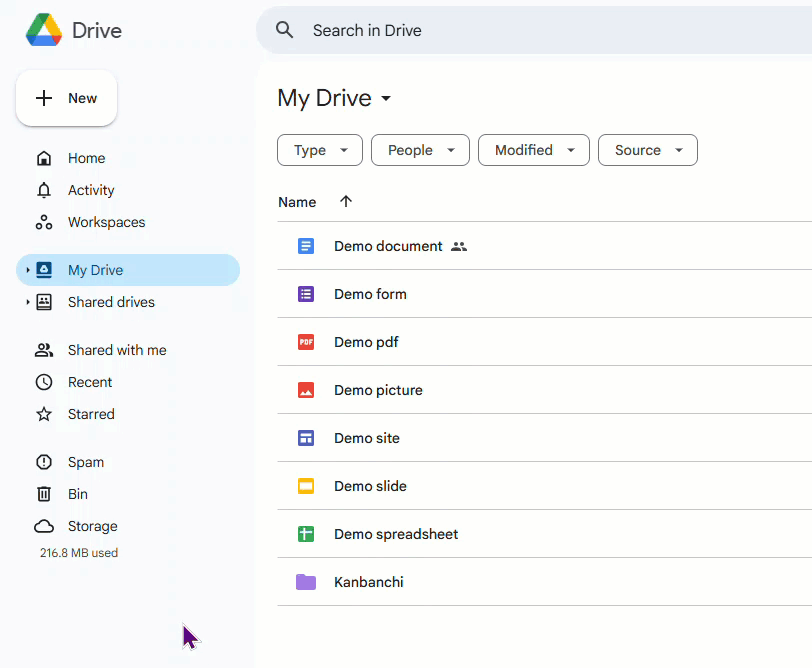Sort by the Name column header
The width and height of the screenshot is (812, 668).
point(297,202)
